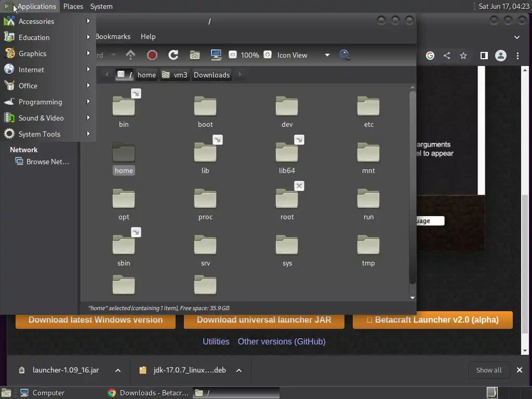
Task: Bookmark this page with star icon
Action: pos(463,56)
